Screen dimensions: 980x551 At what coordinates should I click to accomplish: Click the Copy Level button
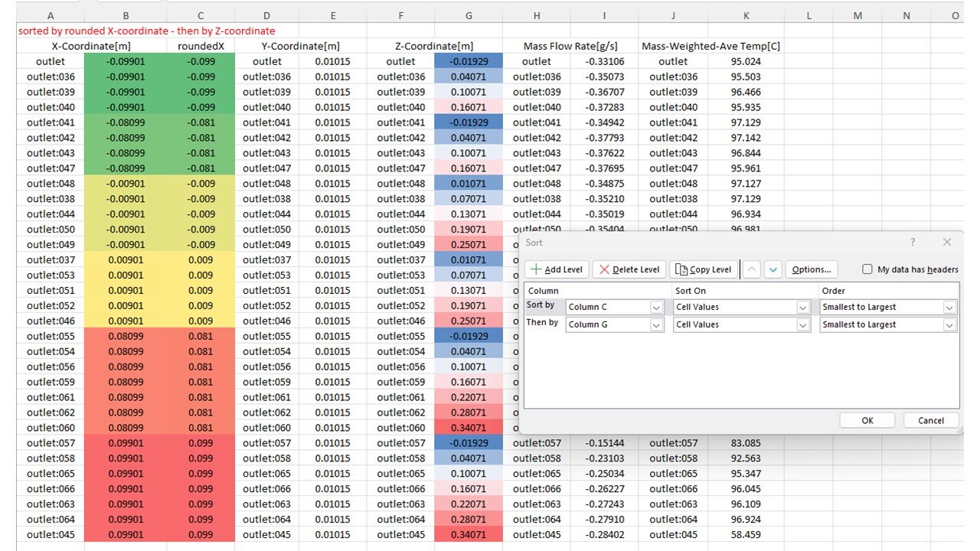tap(703, 269)
